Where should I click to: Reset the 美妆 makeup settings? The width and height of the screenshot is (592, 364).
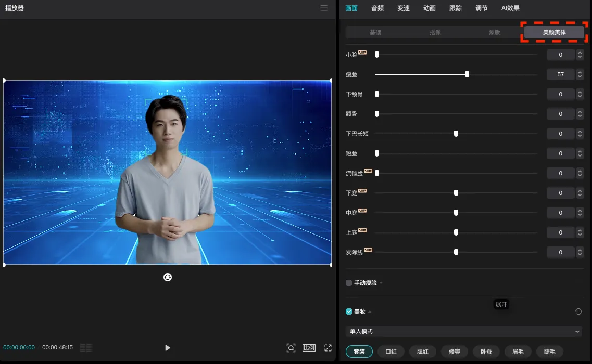pyautogui.click(x=578, y=311)
